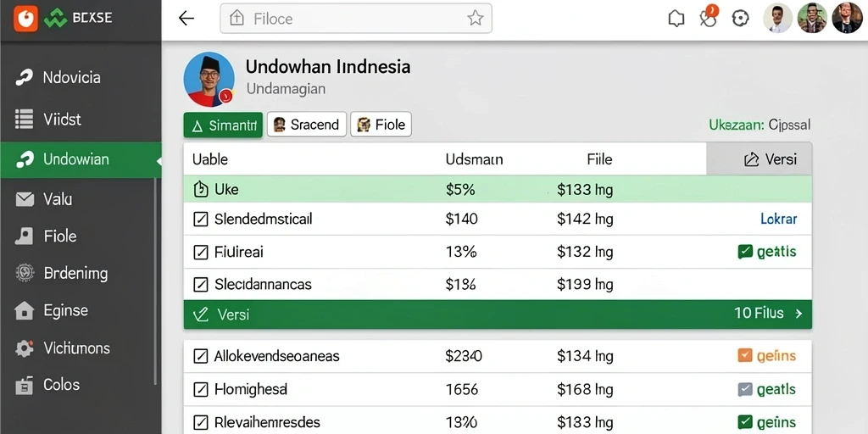The width and height of the screenshot is (868, 434).
Task: Click the Valu envelope icon
Action: point(25,199)
